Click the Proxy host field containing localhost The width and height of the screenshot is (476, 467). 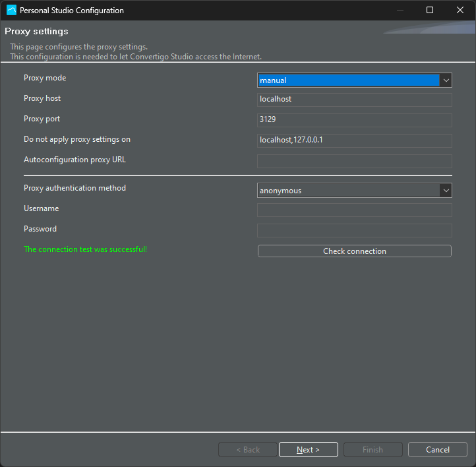pyautogui.click(x=354, y=100)
